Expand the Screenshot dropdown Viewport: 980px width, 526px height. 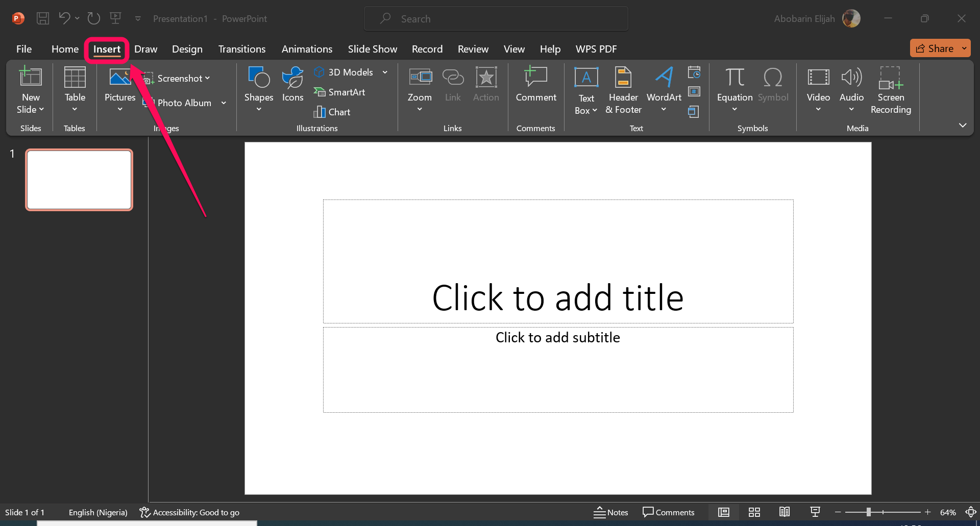(207, 78)
